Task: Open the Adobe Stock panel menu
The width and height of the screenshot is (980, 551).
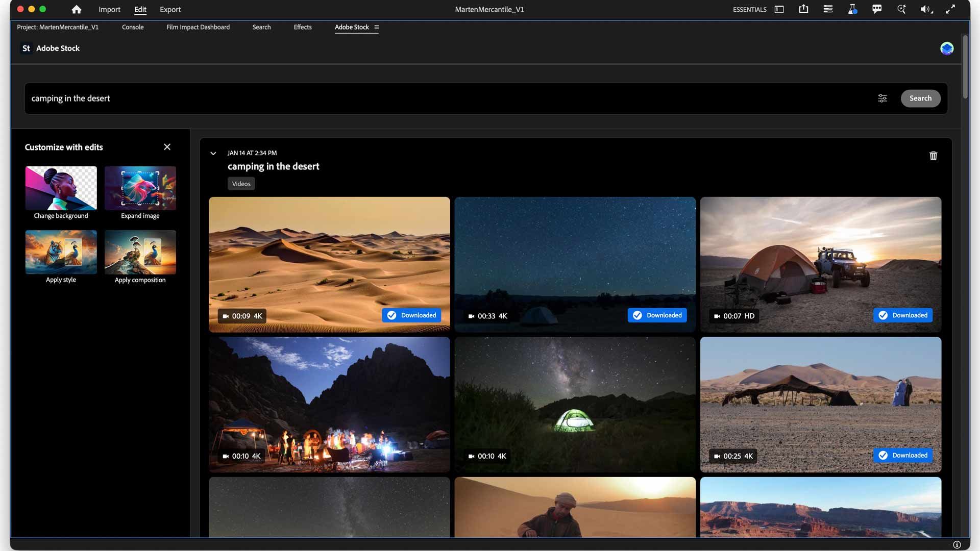Action: 377,28
